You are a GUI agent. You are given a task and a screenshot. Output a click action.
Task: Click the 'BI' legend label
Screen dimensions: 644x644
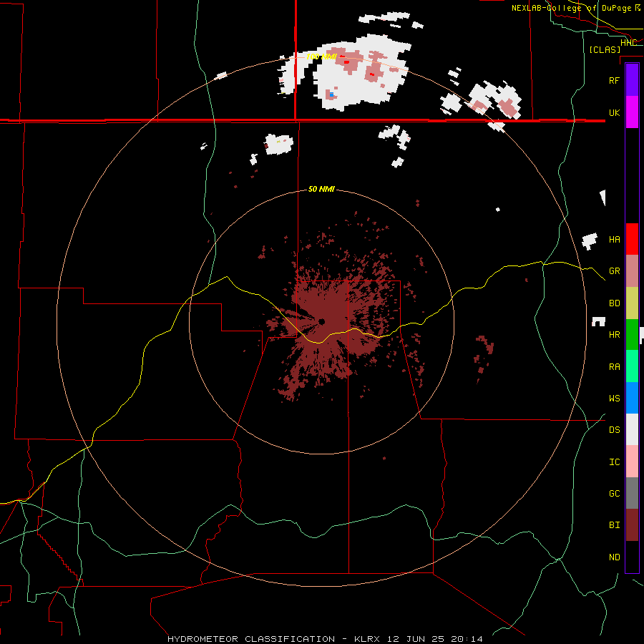[614, 525]
